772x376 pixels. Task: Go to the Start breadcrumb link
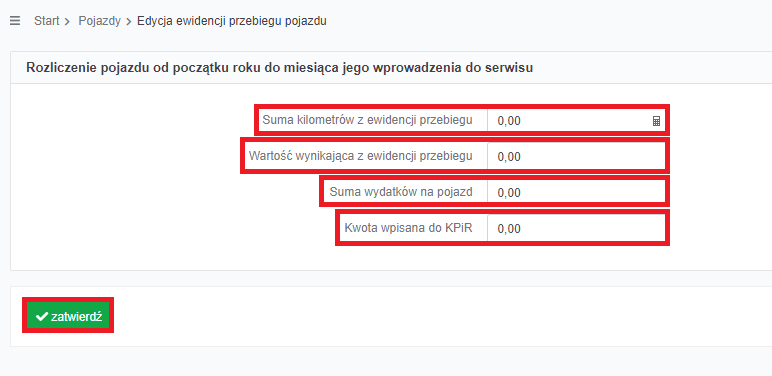tap(47, 21)
